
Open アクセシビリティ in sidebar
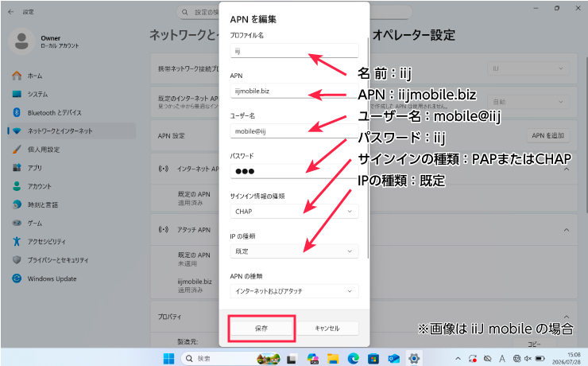point(72,241)
